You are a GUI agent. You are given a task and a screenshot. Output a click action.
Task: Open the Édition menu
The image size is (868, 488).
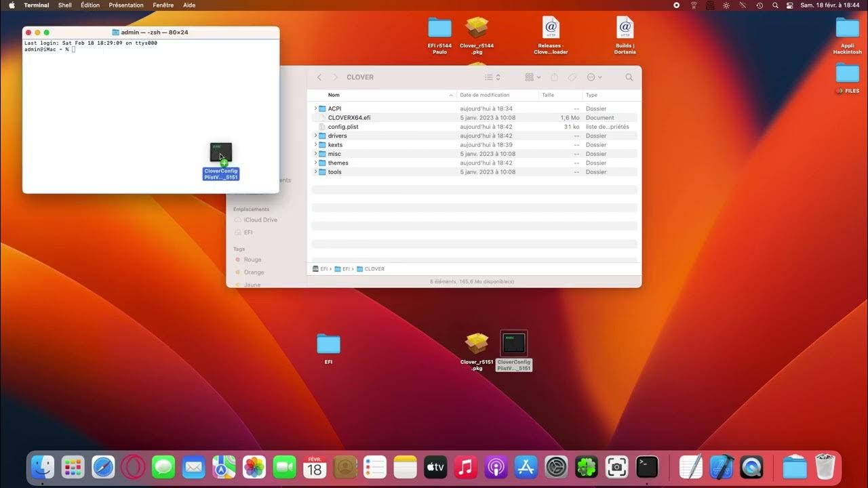click(x=90, y=5)
